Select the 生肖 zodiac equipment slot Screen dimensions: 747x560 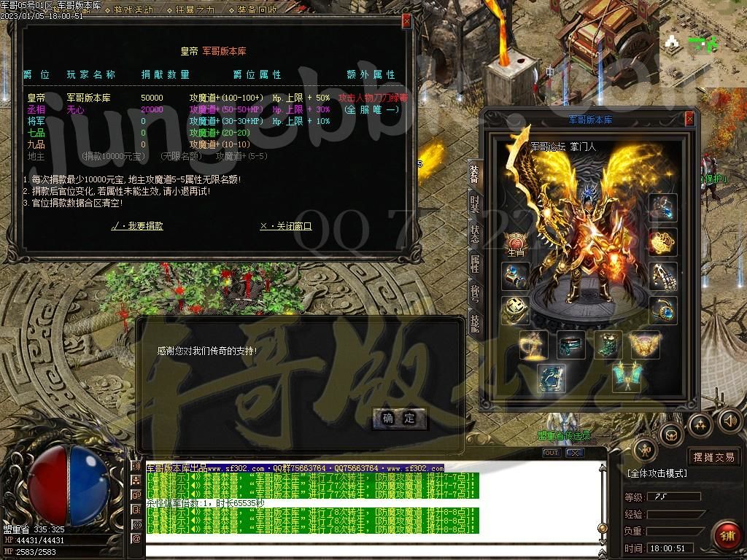(516, 244)
